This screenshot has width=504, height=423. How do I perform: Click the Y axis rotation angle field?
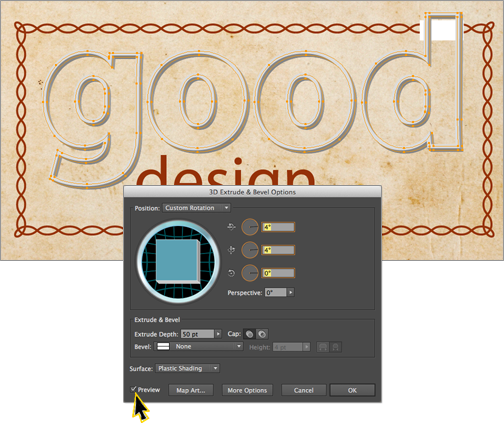click(278, 250)
